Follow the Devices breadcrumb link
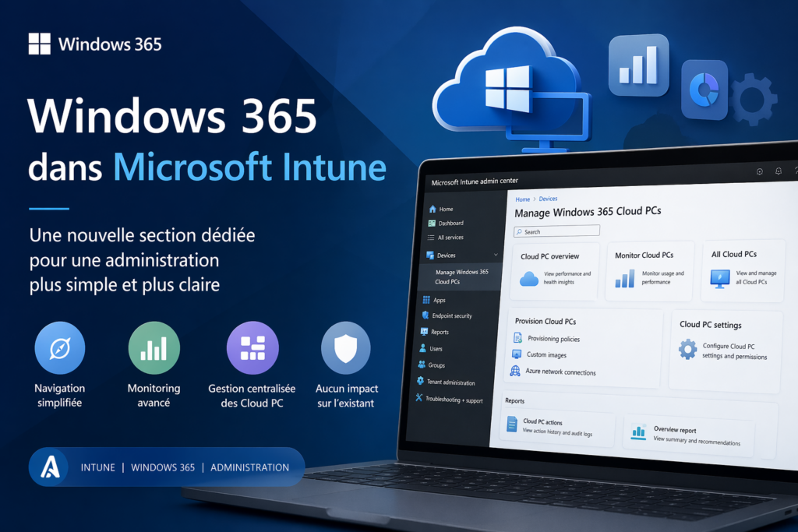The height and width of the screenshot is (532, 798). (548, 199)
